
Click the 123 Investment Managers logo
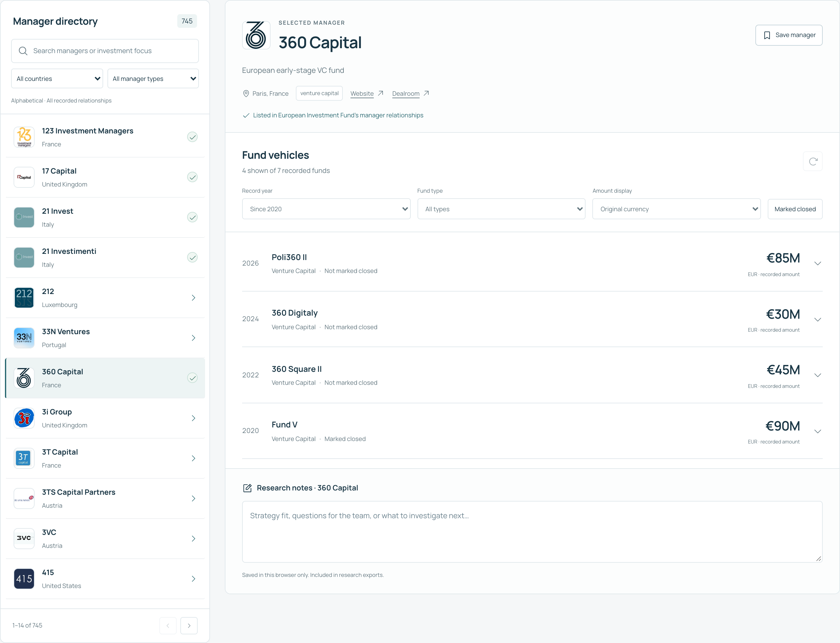(24, 137)
